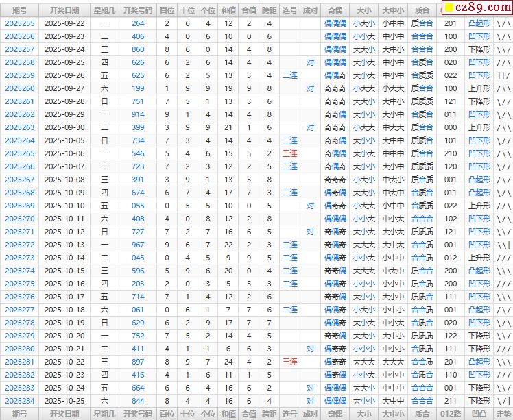Click winning number 399

pos(138,127)
